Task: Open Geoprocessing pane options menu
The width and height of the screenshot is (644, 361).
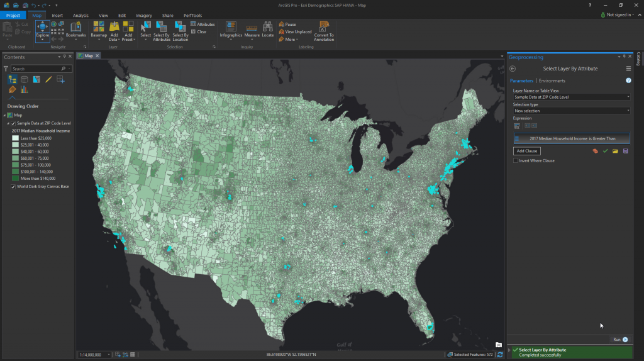Action: (628, 69)
